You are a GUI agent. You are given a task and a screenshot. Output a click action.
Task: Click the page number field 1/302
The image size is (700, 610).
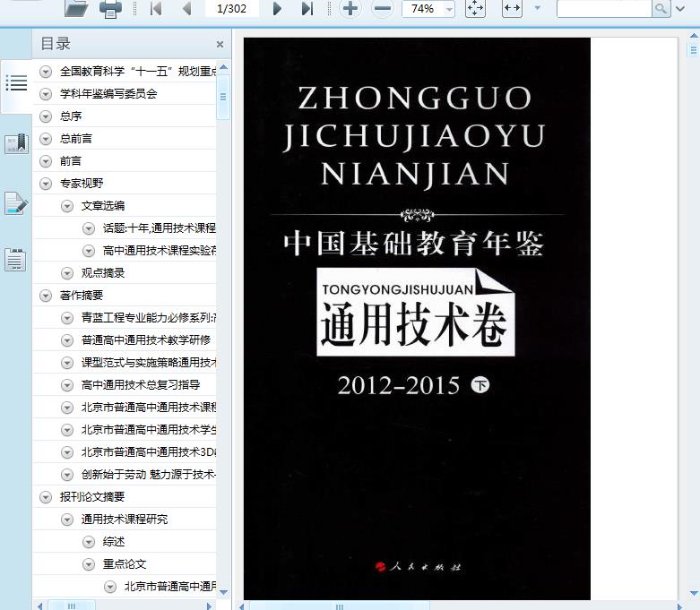pyautogui.click(x=231, y=8)
